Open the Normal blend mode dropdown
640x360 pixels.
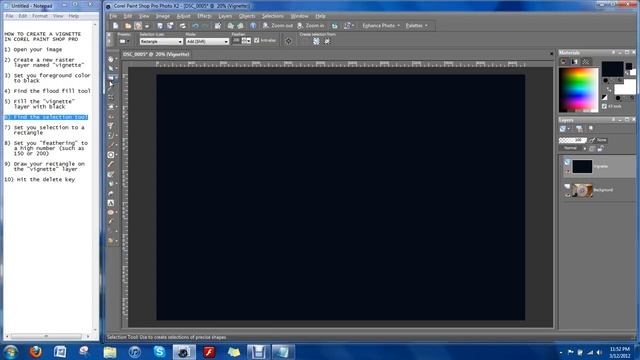[x=573, y=148]
